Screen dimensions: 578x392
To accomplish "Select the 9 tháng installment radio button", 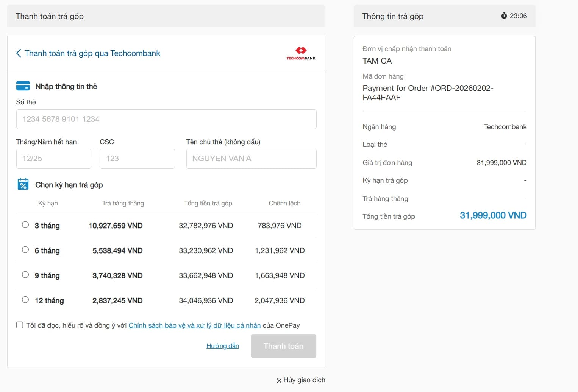I will click(x=25, y=275).
